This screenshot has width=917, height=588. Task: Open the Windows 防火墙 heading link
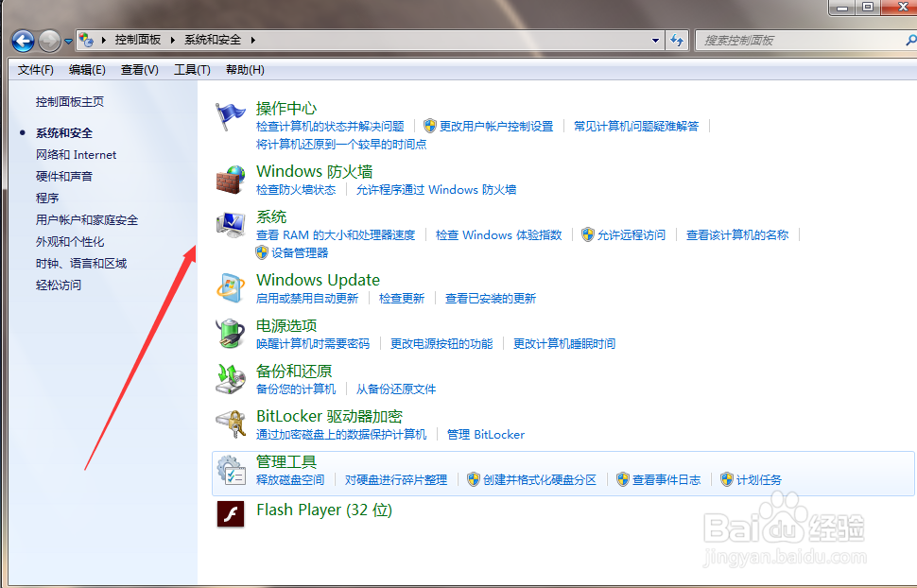point(315,171)
